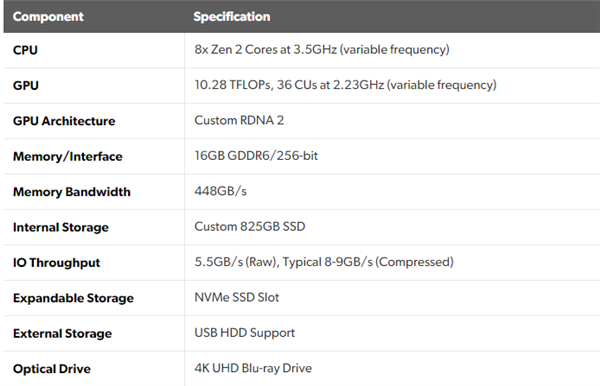Screen dimensions: 600x386
Task: Select the IO Throughput label
Action: click(x=57, y=263)
